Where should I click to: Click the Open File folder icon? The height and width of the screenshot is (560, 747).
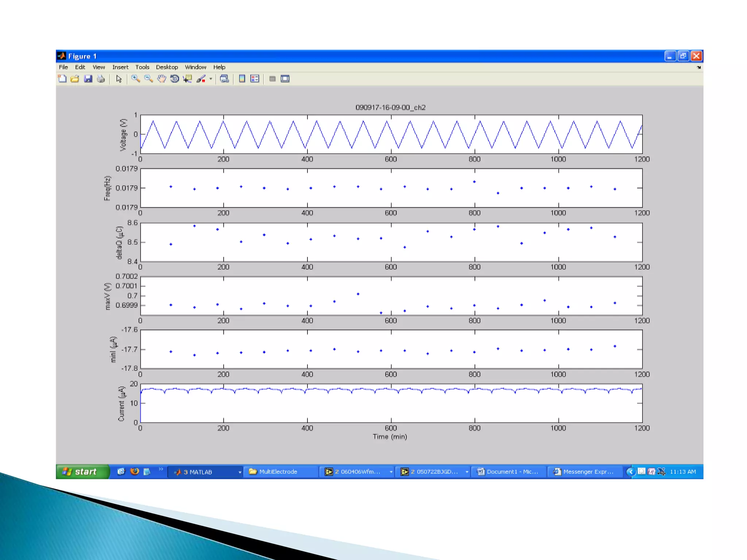pyautogui.click(x=75, y=79)
